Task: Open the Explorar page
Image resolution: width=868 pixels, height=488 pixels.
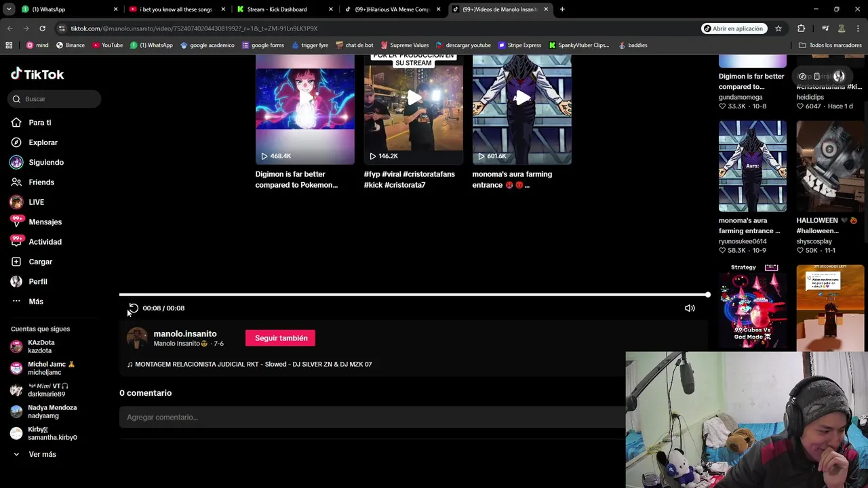Action: point(35,142)
